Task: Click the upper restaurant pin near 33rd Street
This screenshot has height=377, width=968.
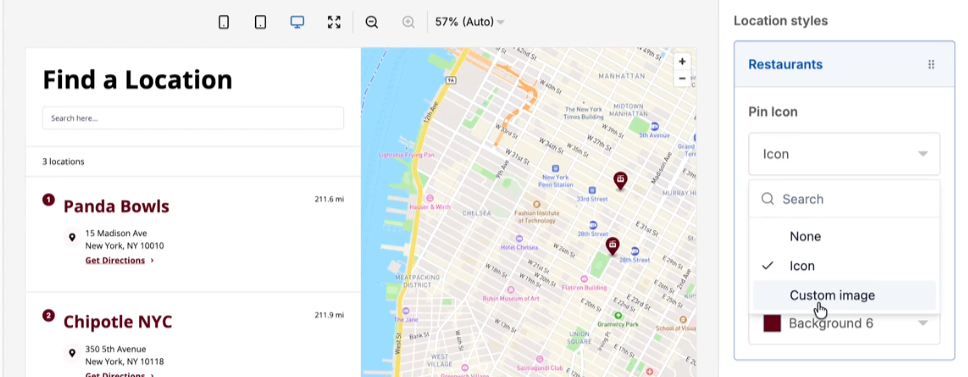Action: pyautogui.click(x=620, y=181)
